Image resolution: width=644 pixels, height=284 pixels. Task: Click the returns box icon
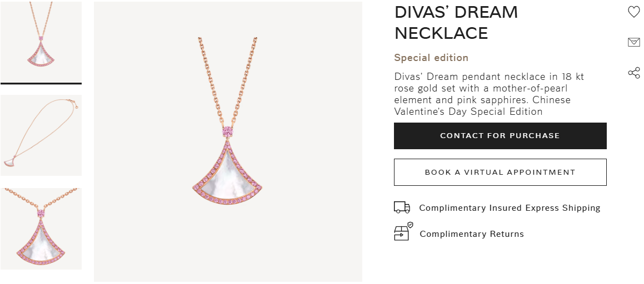[x=403, y=232]
